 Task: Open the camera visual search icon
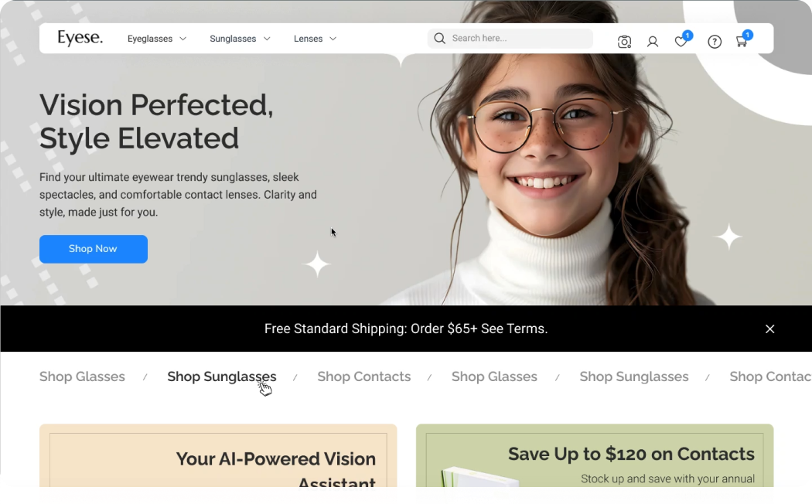pyautogui.click(x=625, y=42)
